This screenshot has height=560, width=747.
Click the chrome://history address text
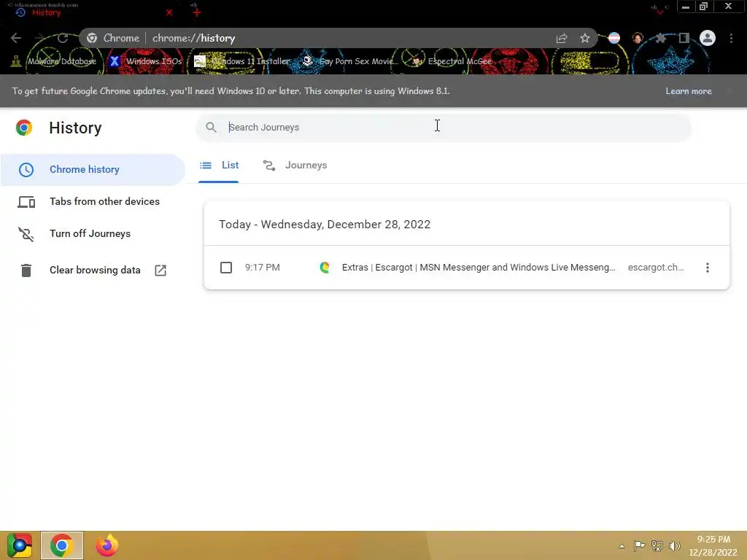pos(193,38)
